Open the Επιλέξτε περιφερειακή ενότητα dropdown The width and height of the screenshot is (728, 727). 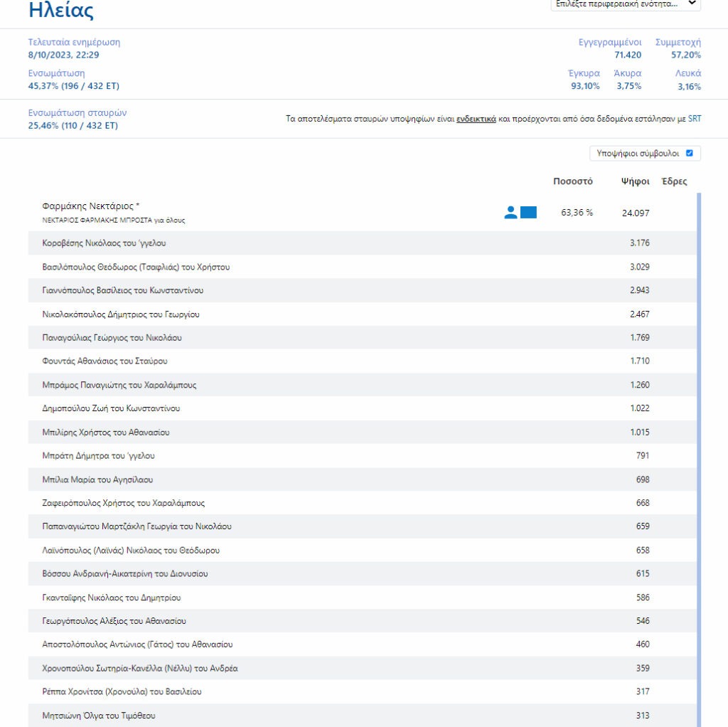point(626,4)
